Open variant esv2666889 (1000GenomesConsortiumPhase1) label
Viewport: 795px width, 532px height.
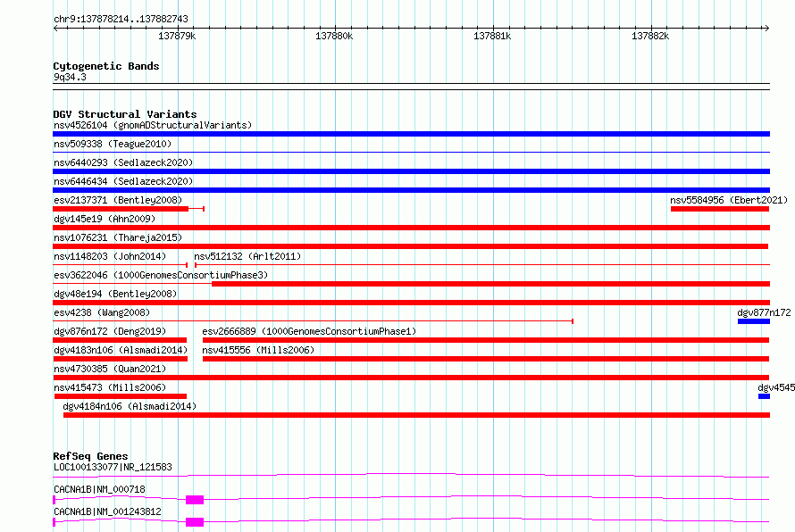pos(309,331)
